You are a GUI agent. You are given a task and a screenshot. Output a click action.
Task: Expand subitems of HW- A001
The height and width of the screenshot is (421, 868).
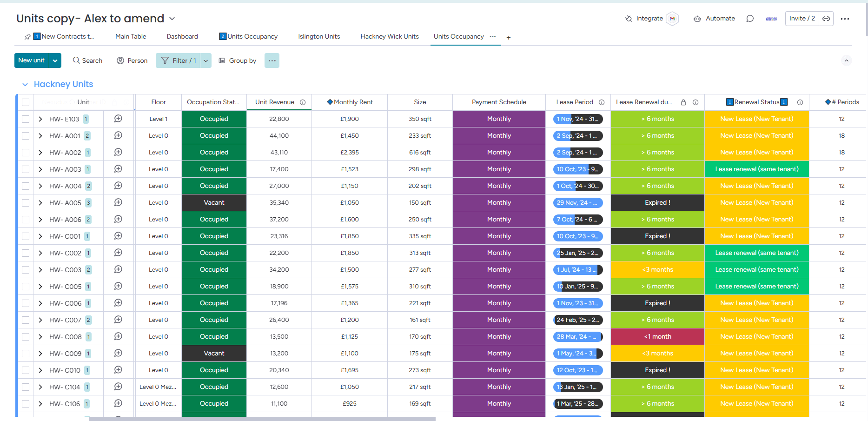pos(40,136)
